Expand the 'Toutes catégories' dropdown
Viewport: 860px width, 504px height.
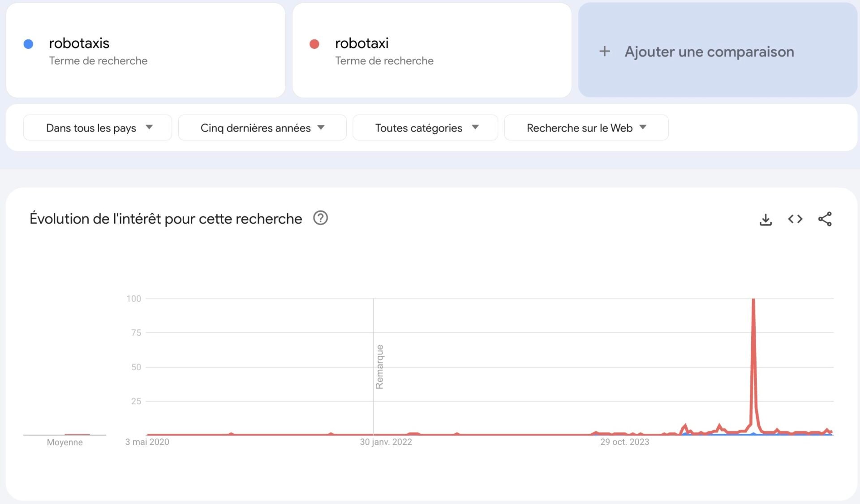[x=425, y=128]
